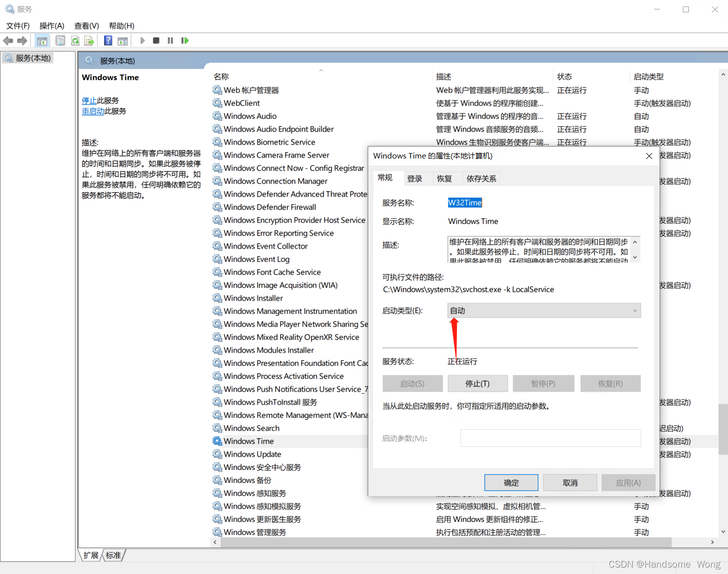Open the 文件(F) menu
Viewport: 728px width, 574px height.
18,26
